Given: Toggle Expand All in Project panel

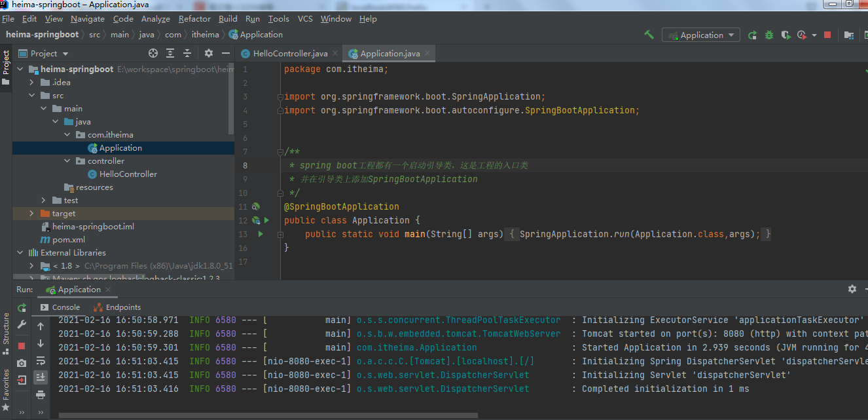Looking at the screenshot, I should pos(170,52).
